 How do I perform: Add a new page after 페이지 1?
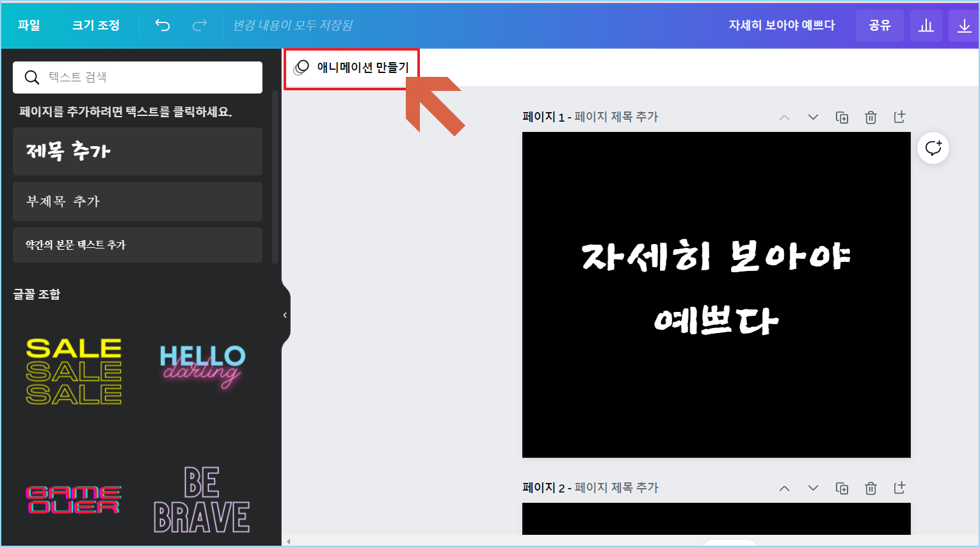[899, 117]
